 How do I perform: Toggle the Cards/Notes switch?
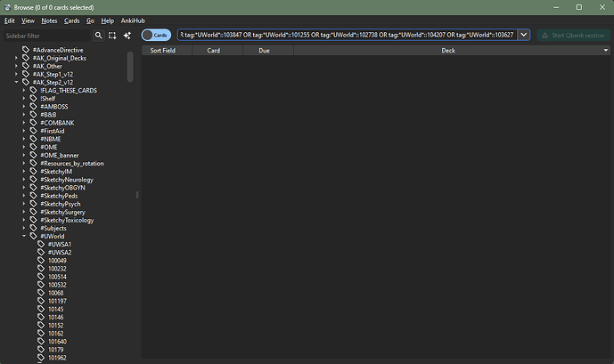coord(156,35)
